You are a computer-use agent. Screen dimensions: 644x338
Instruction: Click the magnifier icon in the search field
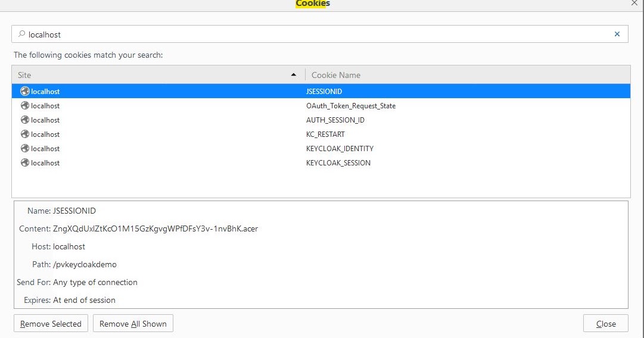(21, 34)
